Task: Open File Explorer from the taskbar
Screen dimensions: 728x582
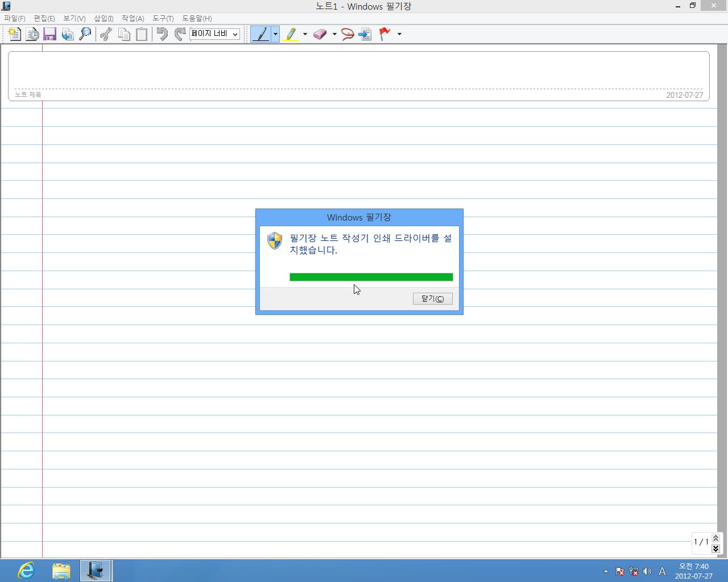Action: 61,570
